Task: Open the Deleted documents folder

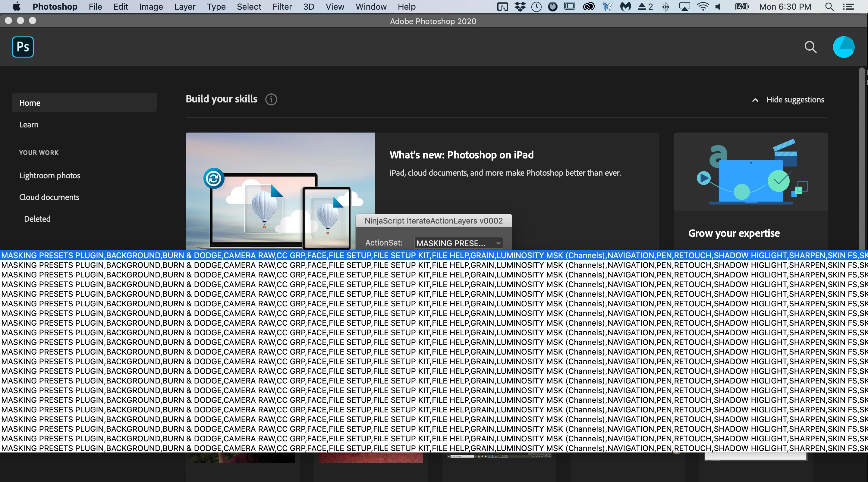Action: [37, 219]
